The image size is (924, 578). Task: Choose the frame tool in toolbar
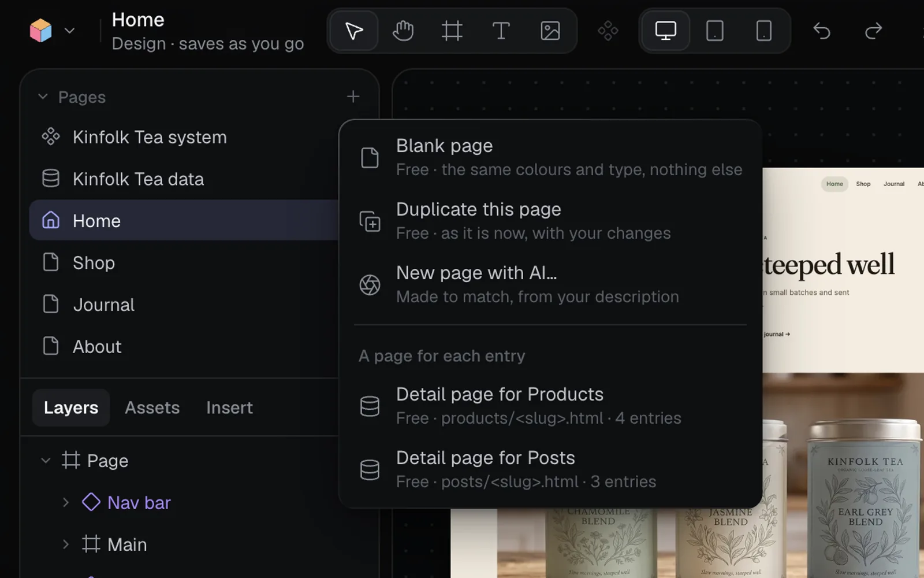click(x=452, y=31)
